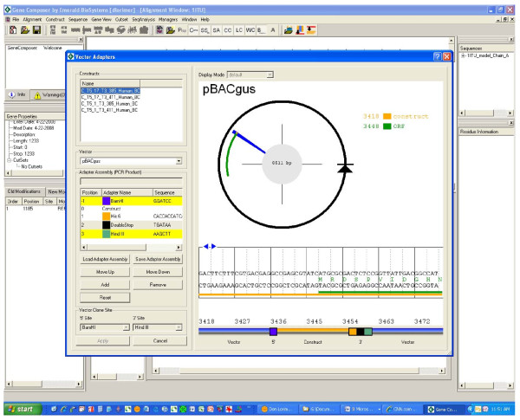
Task: Click the adapter list horizontal scrollbar
Action: [132, 248]
